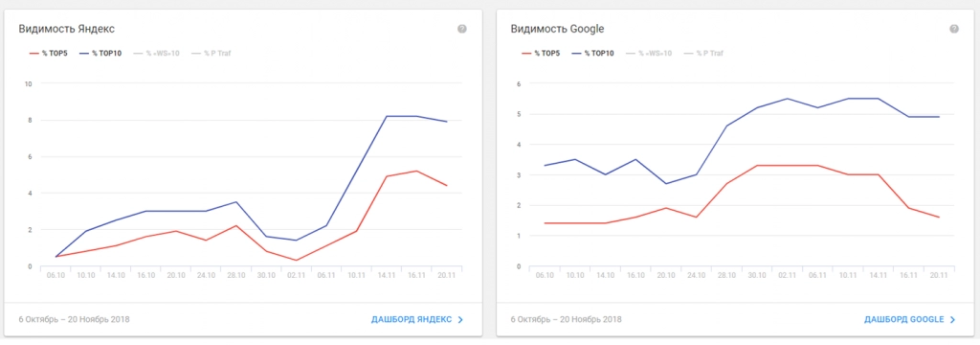Click chevron arrow next to ДАШБОРД ЯНДЕКС
Image resolution: width=980 pixels, height=345 pixels.
tap(460, 319)
